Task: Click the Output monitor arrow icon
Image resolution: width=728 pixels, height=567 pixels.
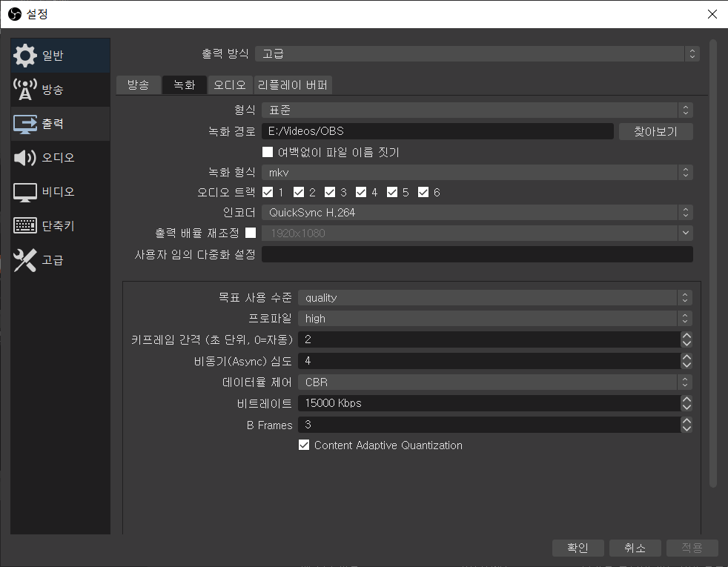Action: click(24, 124)
